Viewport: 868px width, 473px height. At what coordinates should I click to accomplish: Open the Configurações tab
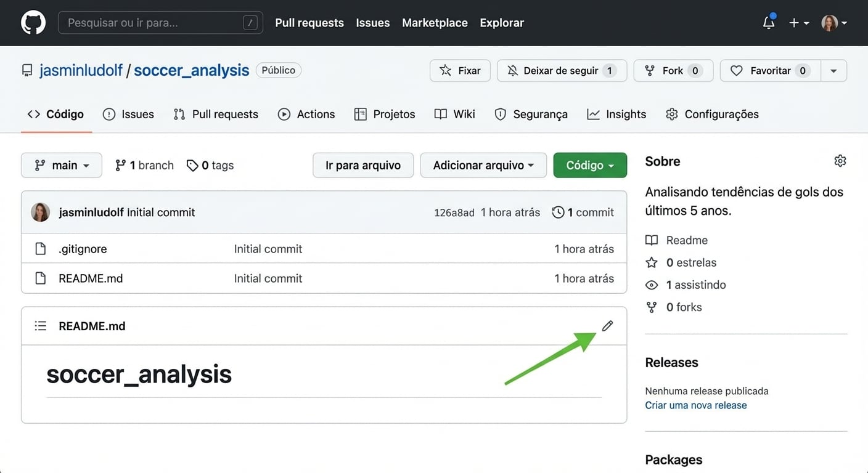[x=712, y=114]
